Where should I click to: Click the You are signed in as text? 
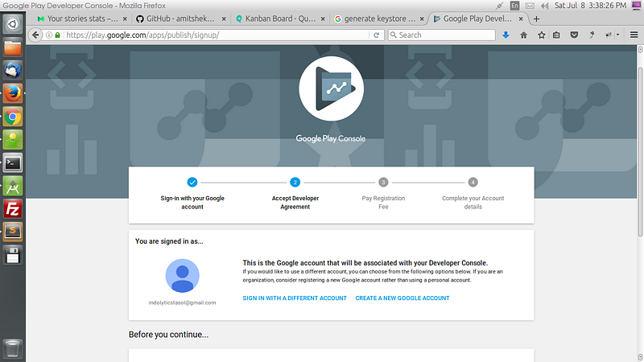[169, 241]
